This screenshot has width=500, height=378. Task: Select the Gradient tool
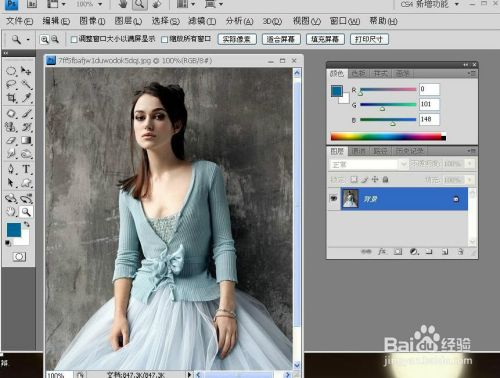pyautogui.click(x=26, y=140)
